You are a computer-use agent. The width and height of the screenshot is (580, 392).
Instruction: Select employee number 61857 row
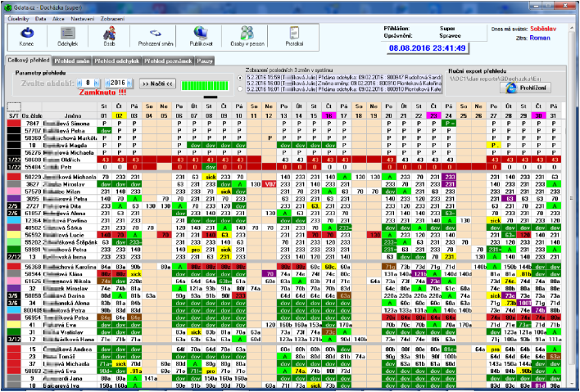pyautogui.click(x=284, y=213)
